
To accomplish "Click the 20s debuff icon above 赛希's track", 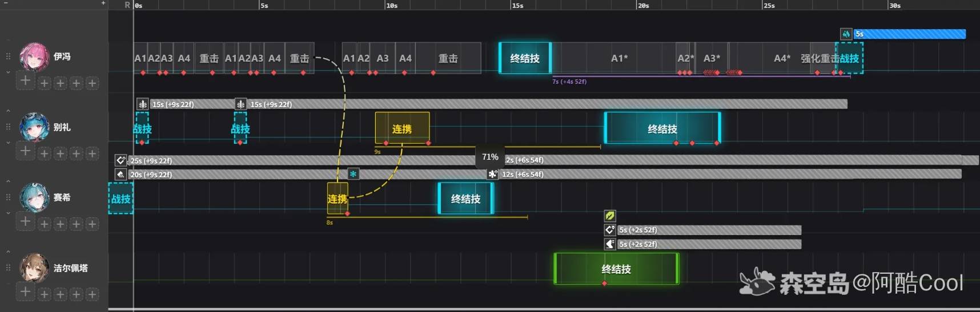I will coord(121,175).
